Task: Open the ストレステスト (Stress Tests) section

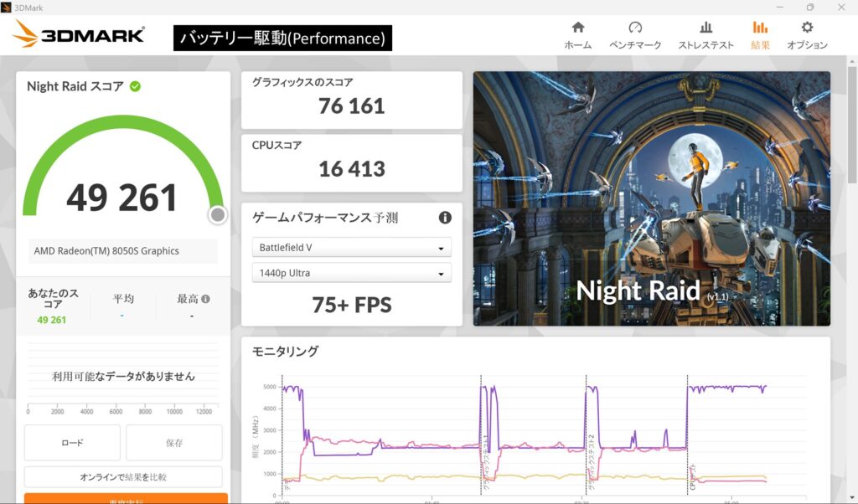Action: pyautogui.click(x=706, y=35)
